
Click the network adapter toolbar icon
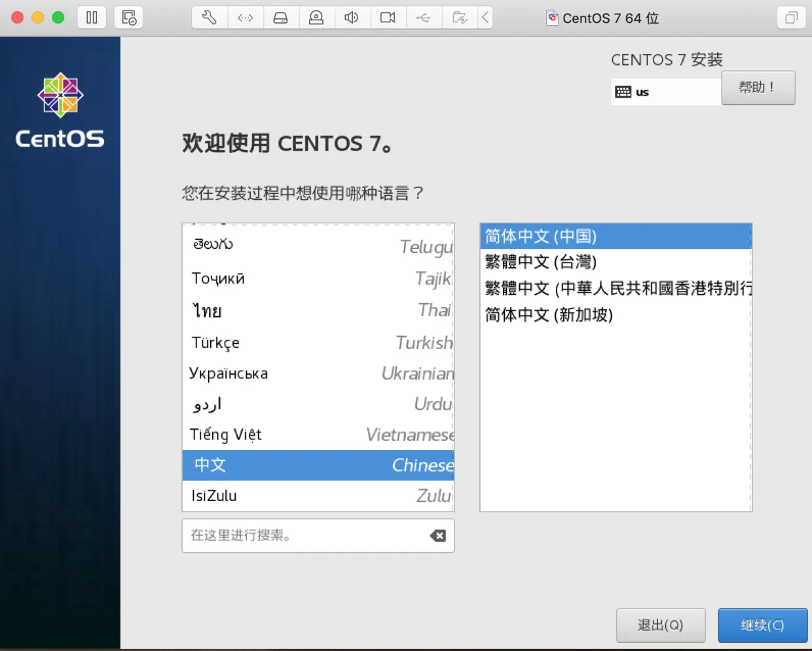[246, 18]
